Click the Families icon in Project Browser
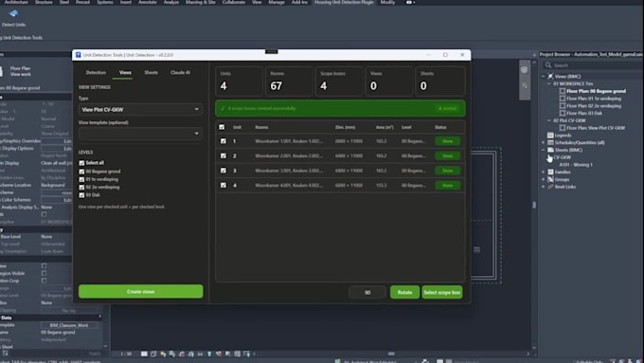This screenshot has height=363, width=644. tap(550, 172)
